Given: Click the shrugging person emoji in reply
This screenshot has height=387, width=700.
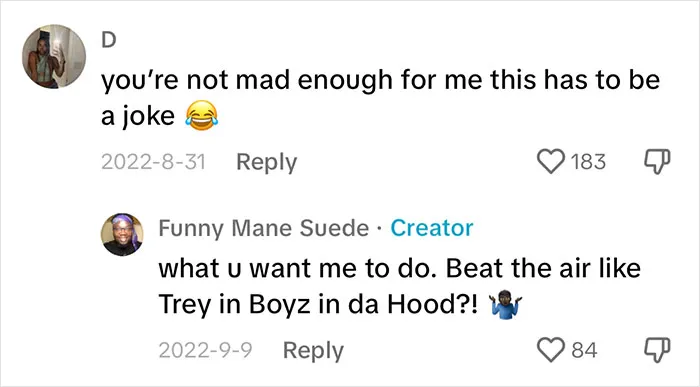Looking at the screenshot, I should click(506, 304).
